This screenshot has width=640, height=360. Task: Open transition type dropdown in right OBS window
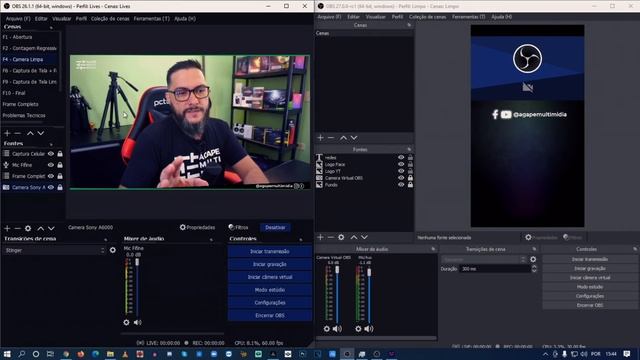point(484,260)
